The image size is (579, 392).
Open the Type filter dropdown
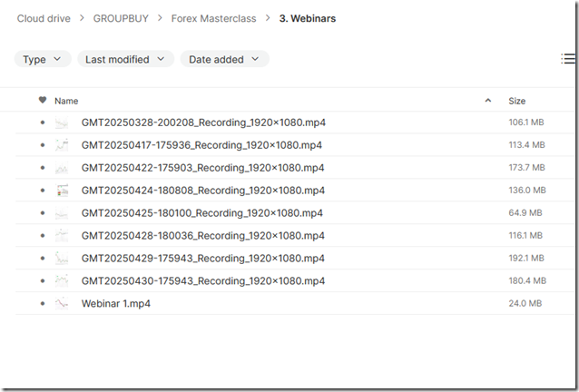click(x=42, y=59)
